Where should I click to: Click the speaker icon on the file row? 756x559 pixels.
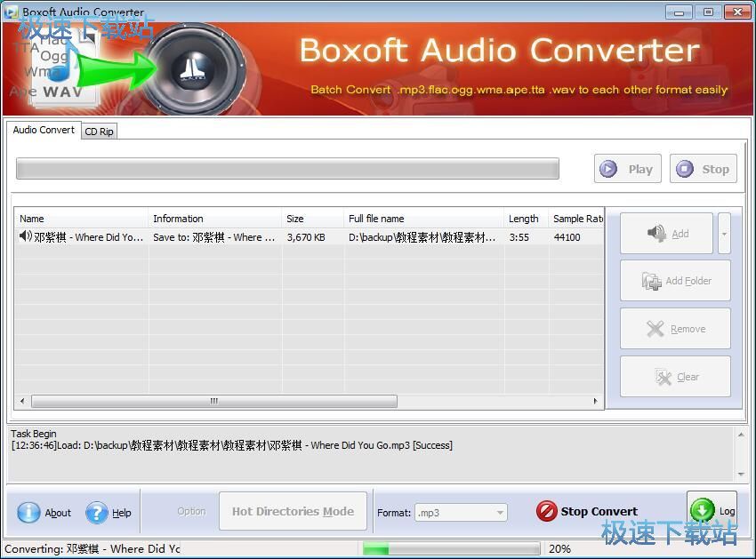(x=25, y=236)
